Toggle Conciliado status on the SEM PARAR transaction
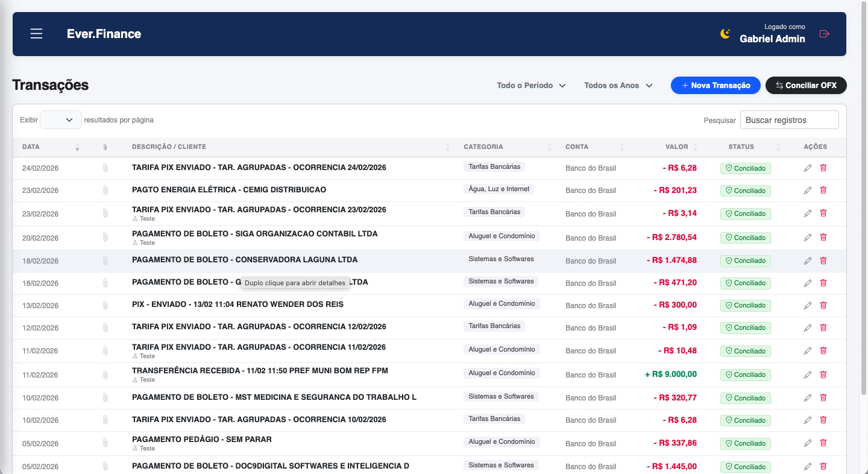 (745, 443)
